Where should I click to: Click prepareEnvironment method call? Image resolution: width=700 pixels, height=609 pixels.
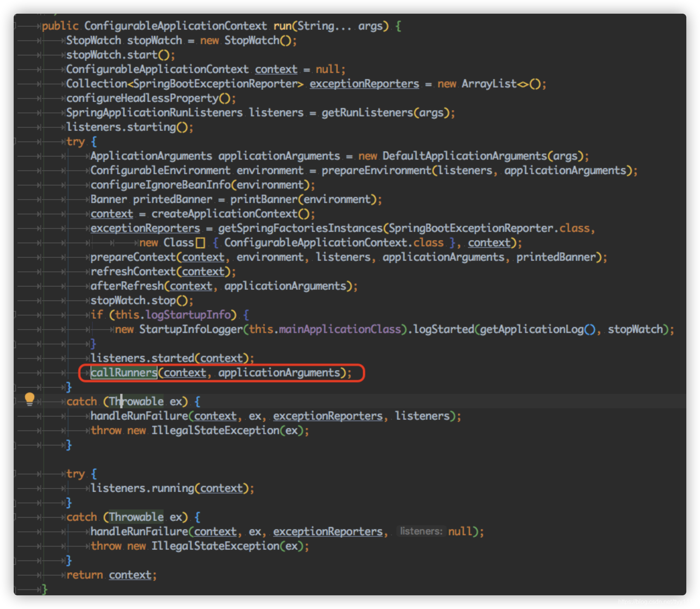point(377,170)
